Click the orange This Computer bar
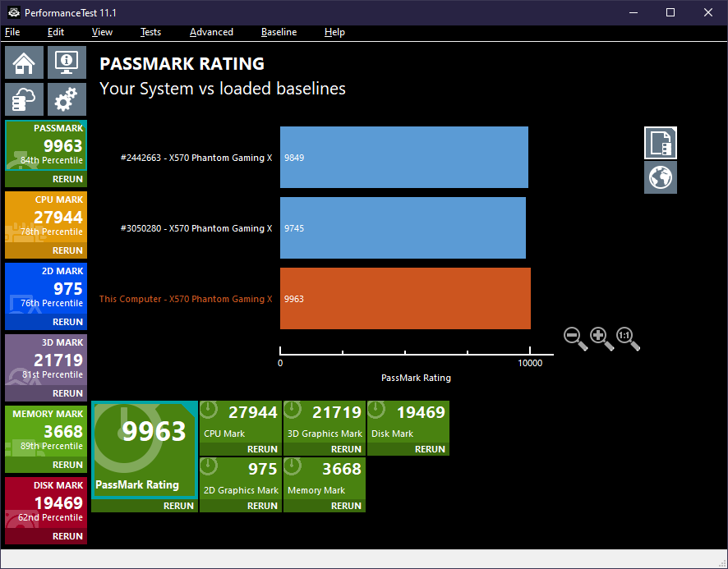 pyautogui.click(x=405, y=298)
